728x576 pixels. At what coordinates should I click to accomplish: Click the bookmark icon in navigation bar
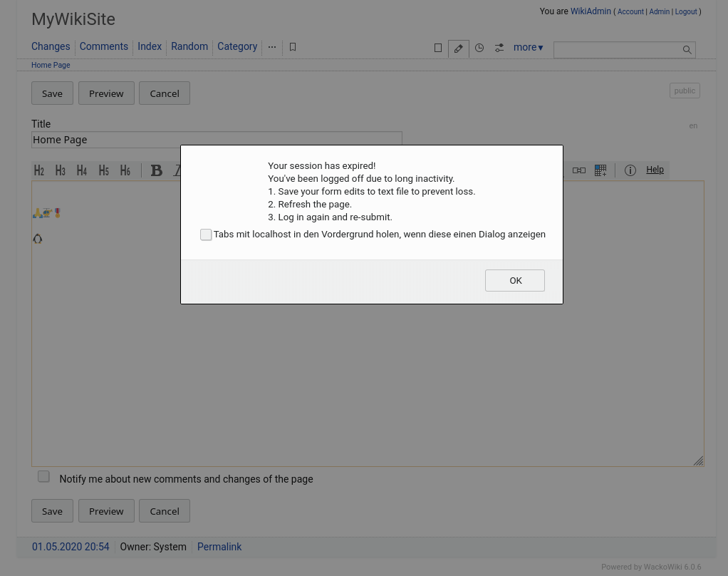tap(293, 47)
